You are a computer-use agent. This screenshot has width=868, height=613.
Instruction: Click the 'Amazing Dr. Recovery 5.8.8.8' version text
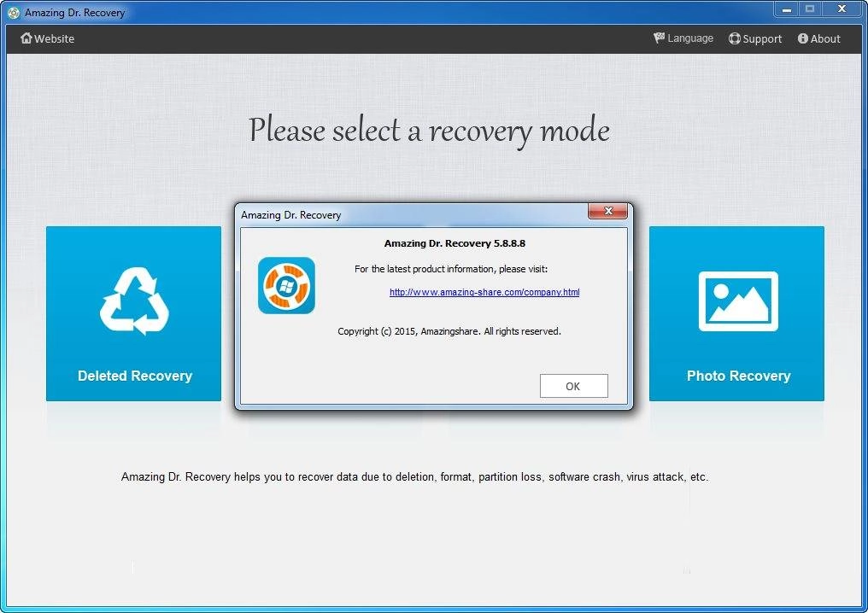tap(455, 243)
